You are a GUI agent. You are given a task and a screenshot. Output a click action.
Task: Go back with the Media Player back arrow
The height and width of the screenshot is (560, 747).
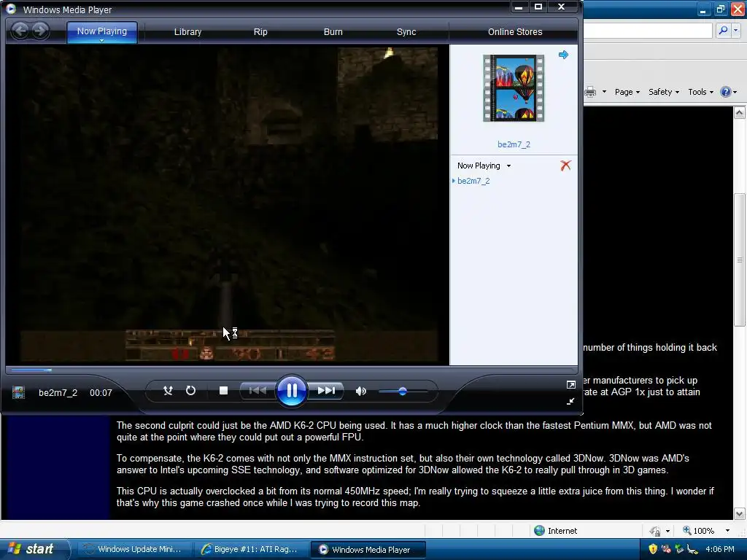(x=20, y=31)
